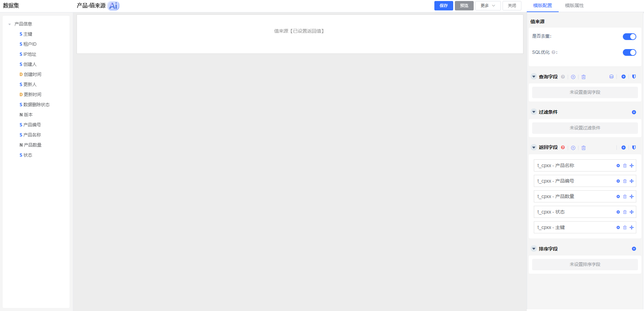This screenshot has height=311, width=644.
Task: Select the 产品名称 field in dataset tree
Action: (30, 135)
